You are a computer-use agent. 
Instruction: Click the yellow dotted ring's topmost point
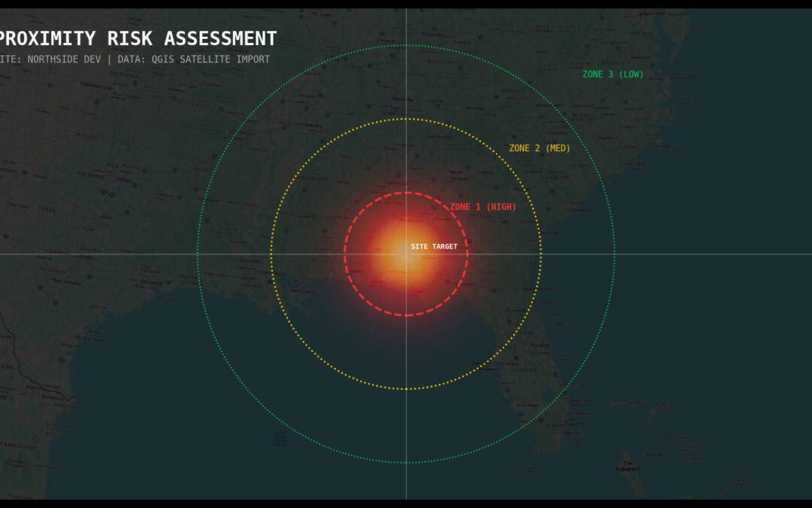406,119
